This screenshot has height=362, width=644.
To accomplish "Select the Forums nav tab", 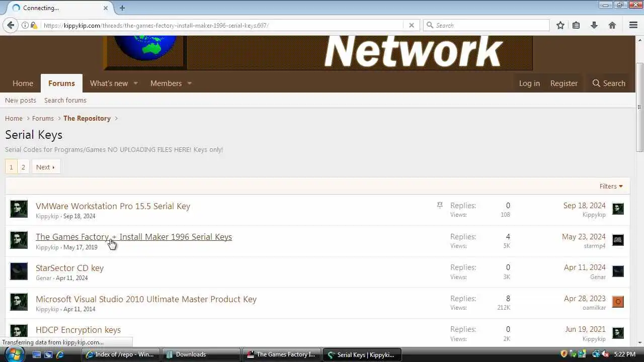I will [61, 83].
